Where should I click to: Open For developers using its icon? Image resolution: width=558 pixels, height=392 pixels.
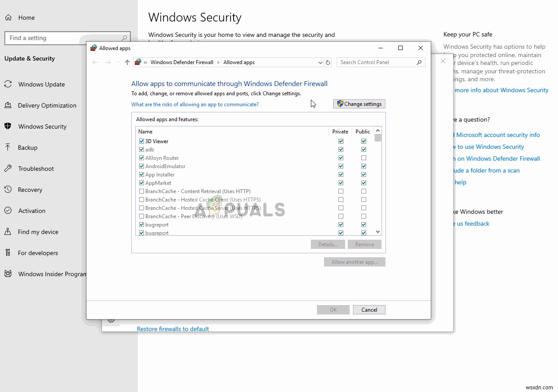(x=8, y=253)
